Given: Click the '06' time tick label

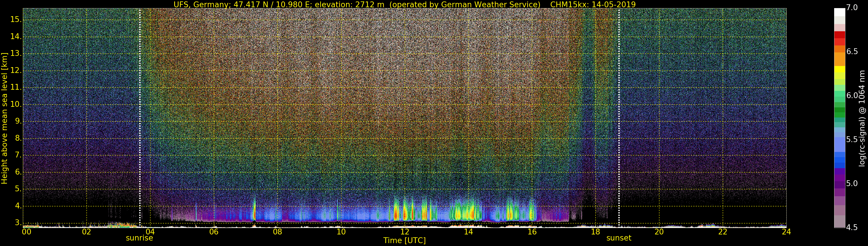Looking at the screenshot, I should point(214,232).
